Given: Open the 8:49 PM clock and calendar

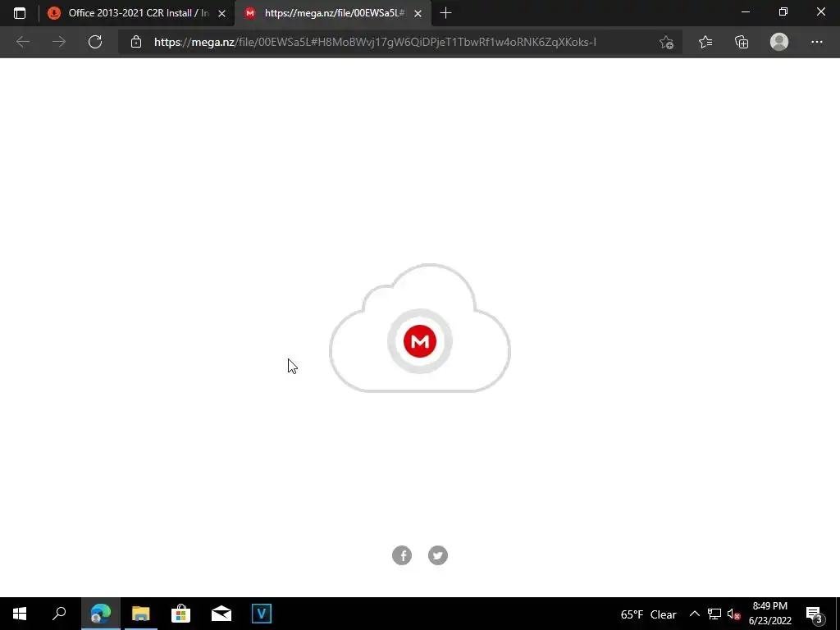Looking at the screenshot, I should pyautogui.click(x=769, y=614).
